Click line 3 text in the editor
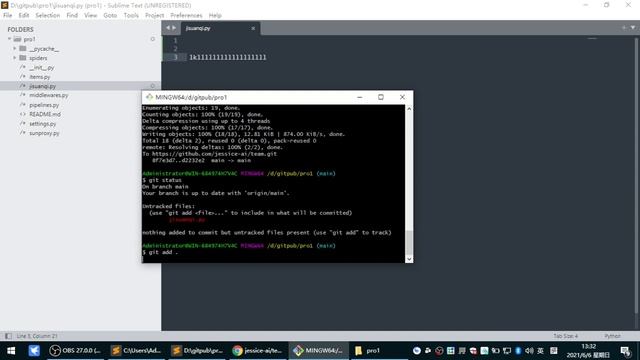Screen dimensions: 640x360 pyautogui.click(x=227, y=57)
